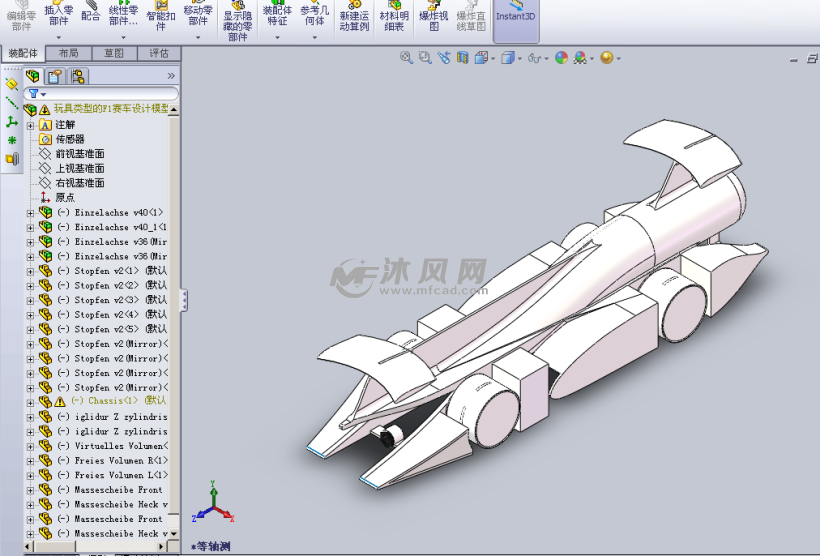Switch to the 评估 (Evaluate) tab

pos(159,53)
